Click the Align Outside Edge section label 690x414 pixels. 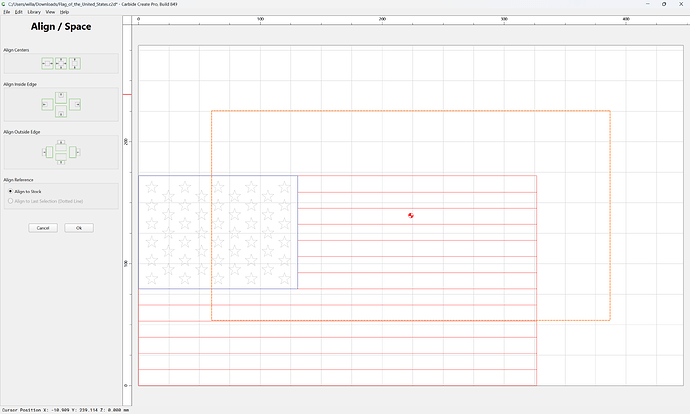22,132
